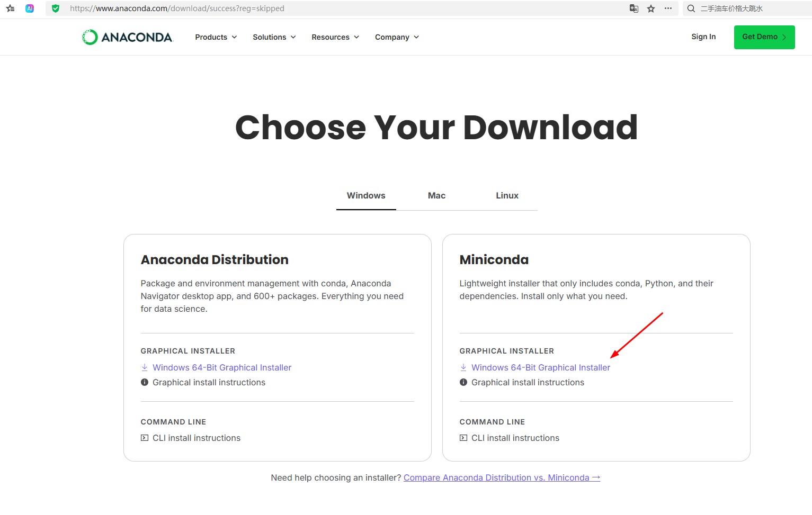The image size is (812, 515).
Task: Open Anaconda Distribution Graphical install instructions
Action: (209, 382)
